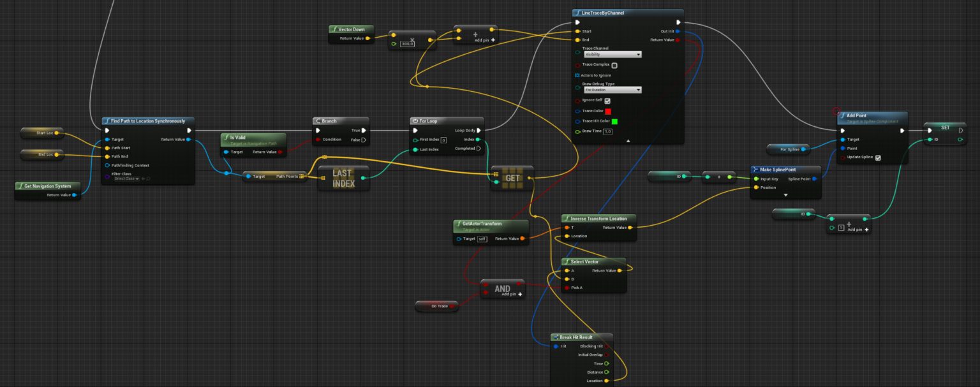Toggle the Update Spline checkbox
The height and width of the screenshot is (387, 980).
click(878, 158)
